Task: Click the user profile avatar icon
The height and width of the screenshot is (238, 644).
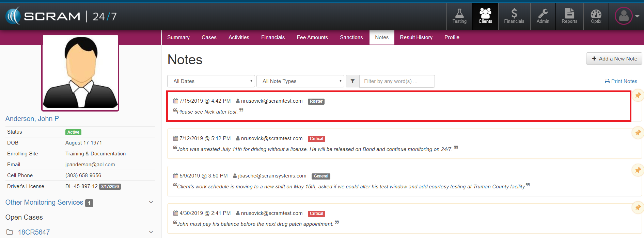Action: coord(624,16)
